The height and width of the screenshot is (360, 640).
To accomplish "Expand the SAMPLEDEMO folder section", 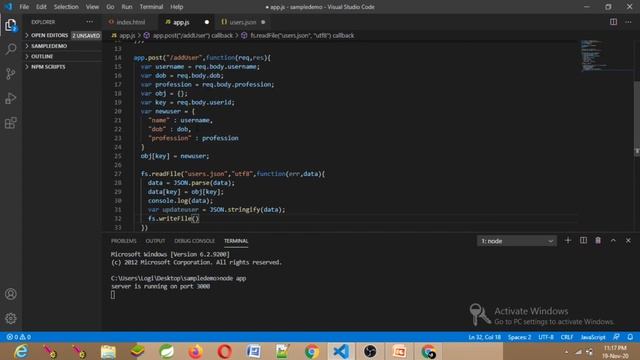I will (x=62, y=46).
